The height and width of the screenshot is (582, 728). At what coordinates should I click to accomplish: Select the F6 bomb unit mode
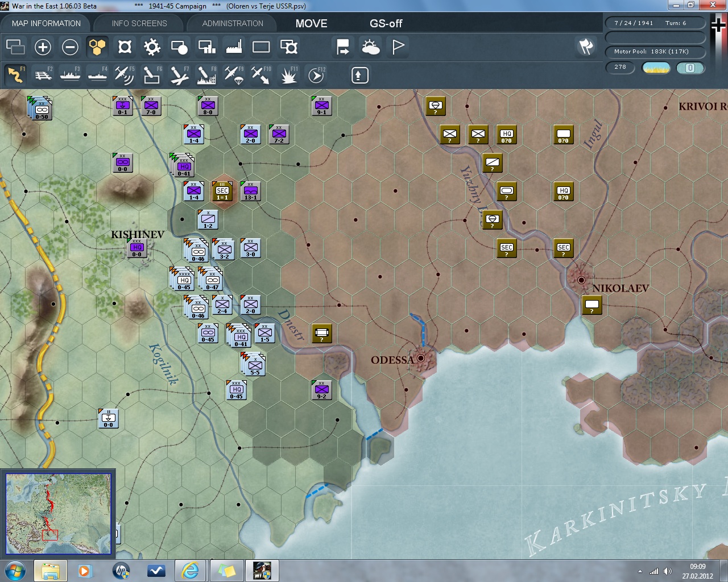tap(152, 75)
